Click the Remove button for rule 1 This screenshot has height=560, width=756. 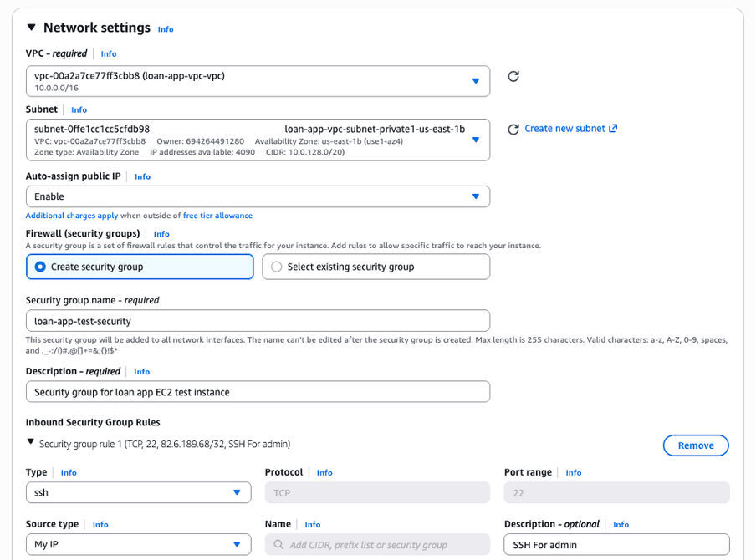(696, 445)
